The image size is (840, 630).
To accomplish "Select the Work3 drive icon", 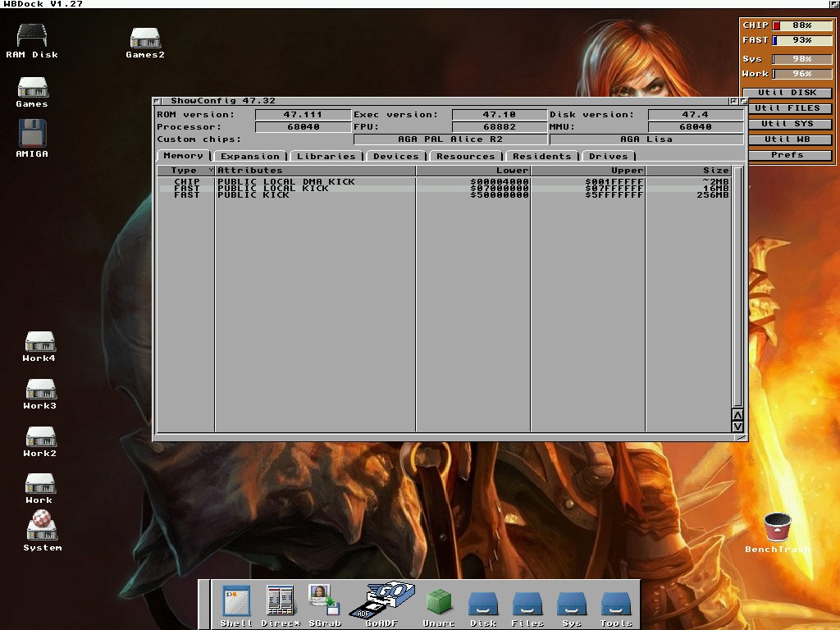I will point(39,394).
